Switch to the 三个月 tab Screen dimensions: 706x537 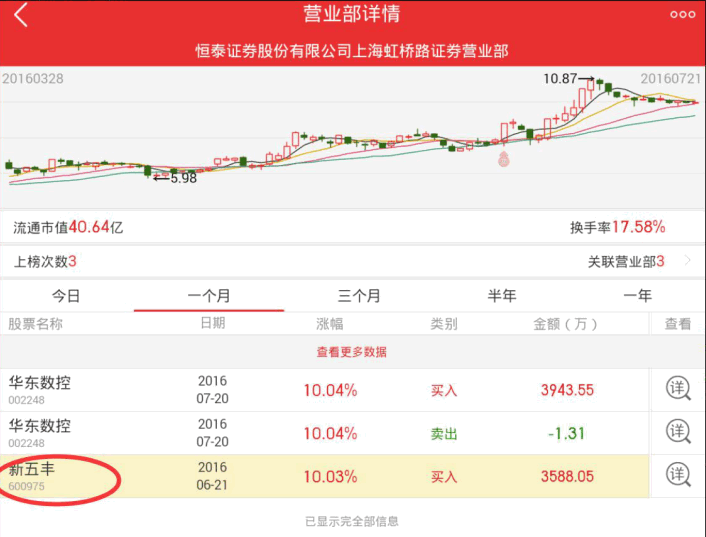point(358,296)
